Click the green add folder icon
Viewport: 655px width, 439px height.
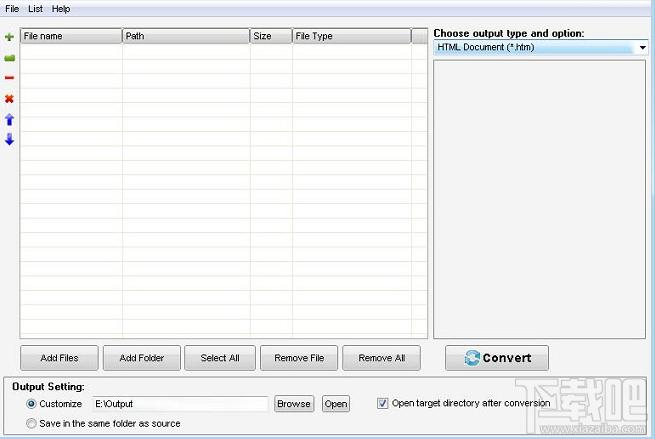coord(9,58)
